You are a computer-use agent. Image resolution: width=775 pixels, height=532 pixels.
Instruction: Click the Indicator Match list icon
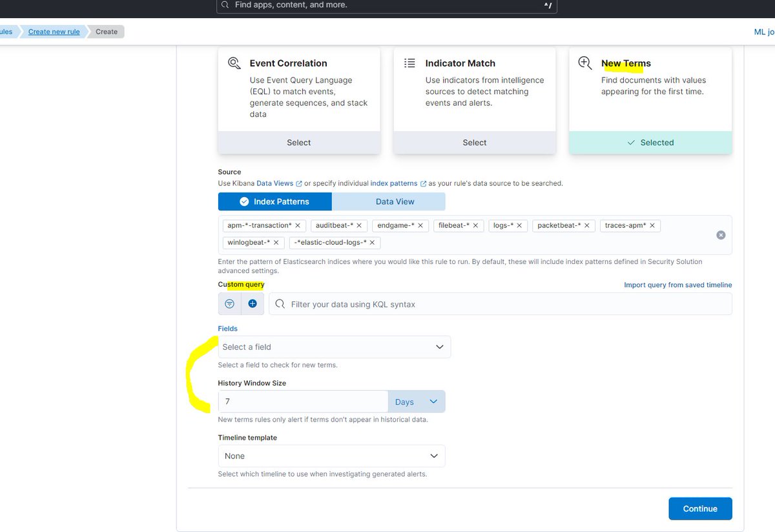tap(409, 63)
